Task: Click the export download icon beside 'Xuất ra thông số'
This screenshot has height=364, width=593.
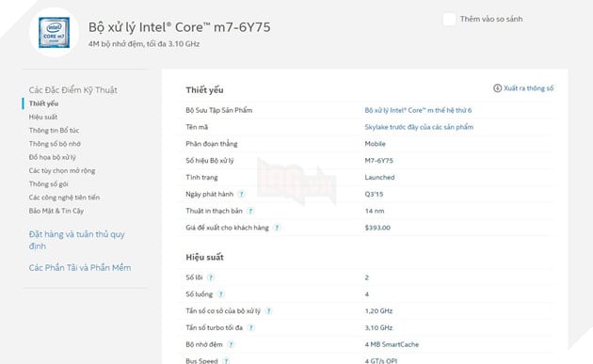Action: click(x=497, y=88)
